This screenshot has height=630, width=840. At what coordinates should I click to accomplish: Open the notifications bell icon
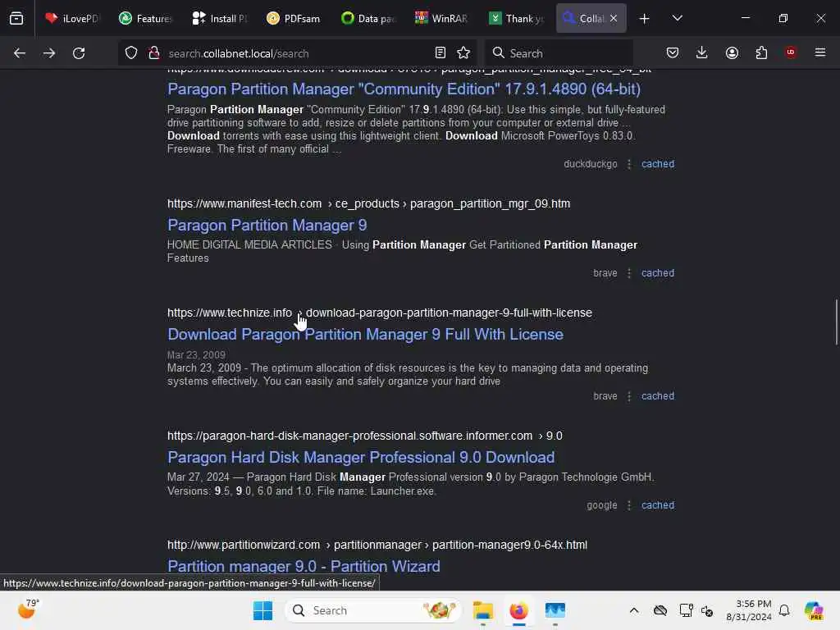(x=784, y=610)
